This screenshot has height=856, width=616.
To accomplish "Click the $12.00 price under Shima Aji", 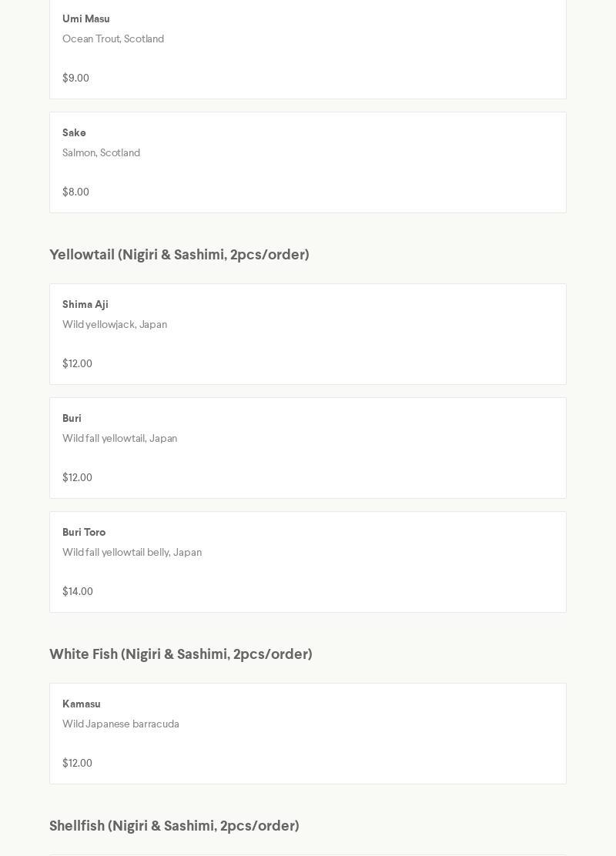I will click(77, 364).
